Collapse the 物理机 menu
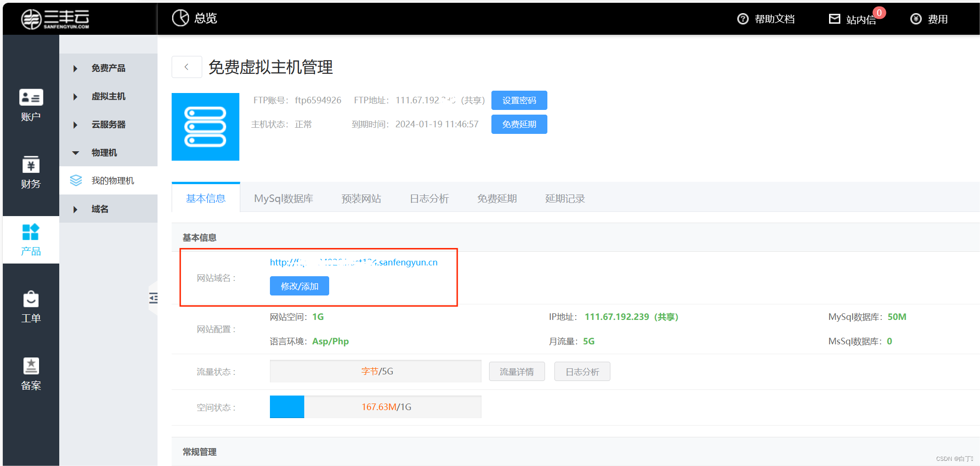 click(108, 153)
